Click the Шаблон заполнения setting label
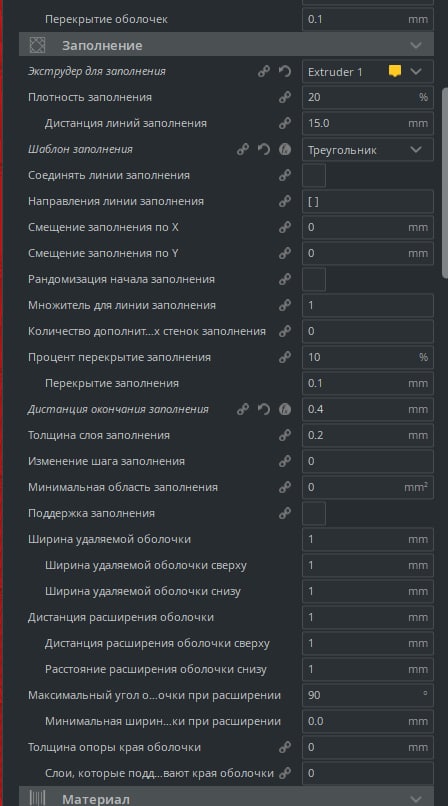Screen dimensions: 448x806 tap(80, 150)
